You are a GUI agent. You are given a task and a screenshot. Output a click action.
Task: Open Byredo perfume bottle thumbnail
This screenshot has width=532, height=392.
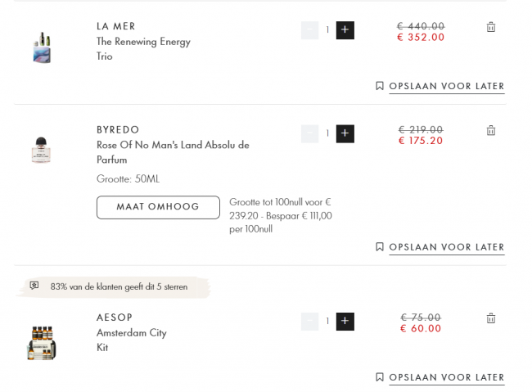(41, 150)
